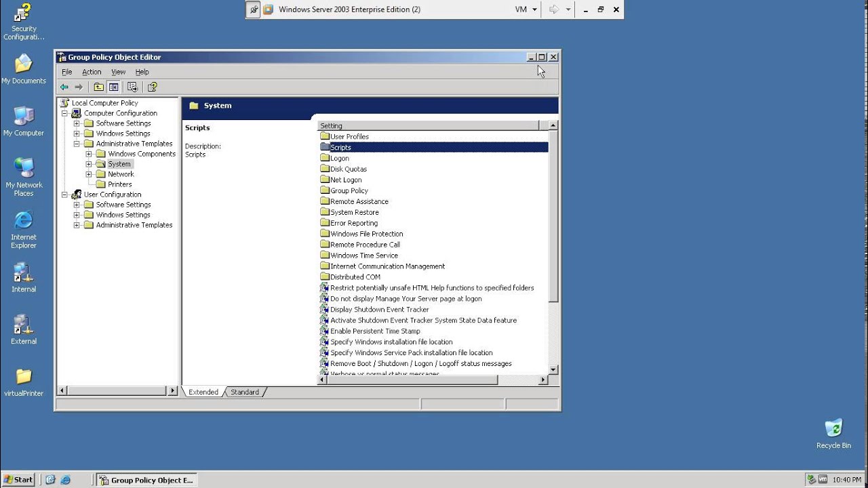Open the File menu
868x488 pixels.
tap(67, 72)
